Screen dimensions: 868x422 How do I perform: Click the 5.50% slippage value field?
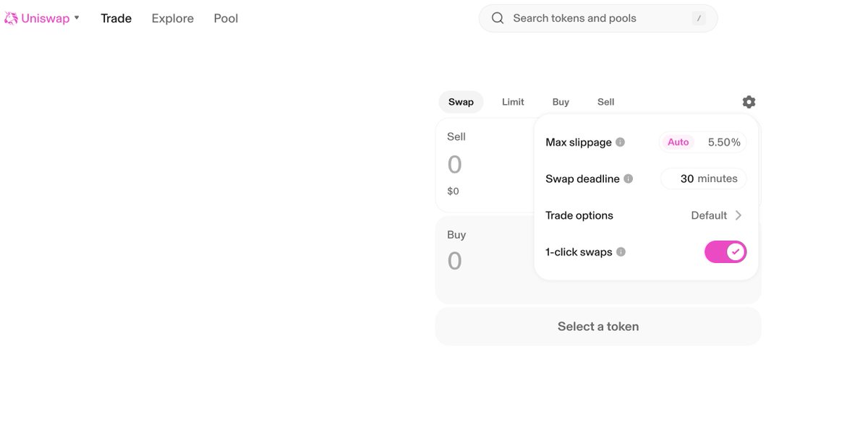point(724,142)
